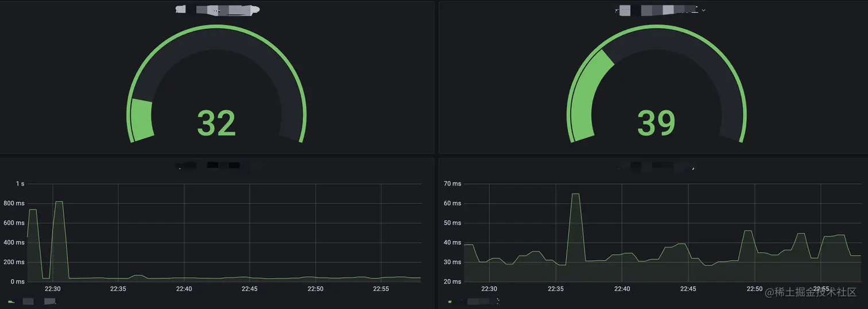Click the 800 ms spike peak in left chart
Screen dimensions: 868x309
click(59, 202)
